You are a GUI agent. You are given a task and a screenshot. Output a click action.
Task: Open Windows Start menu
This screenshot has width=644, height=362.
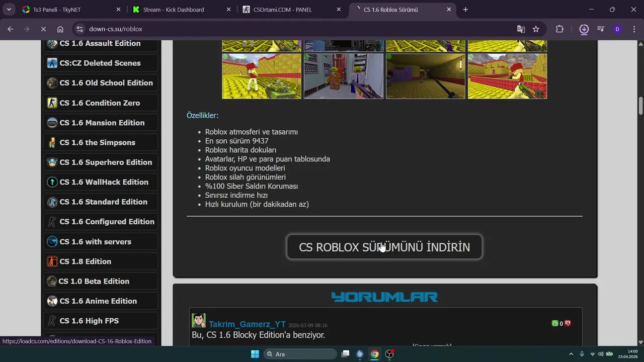pos(255,354)
